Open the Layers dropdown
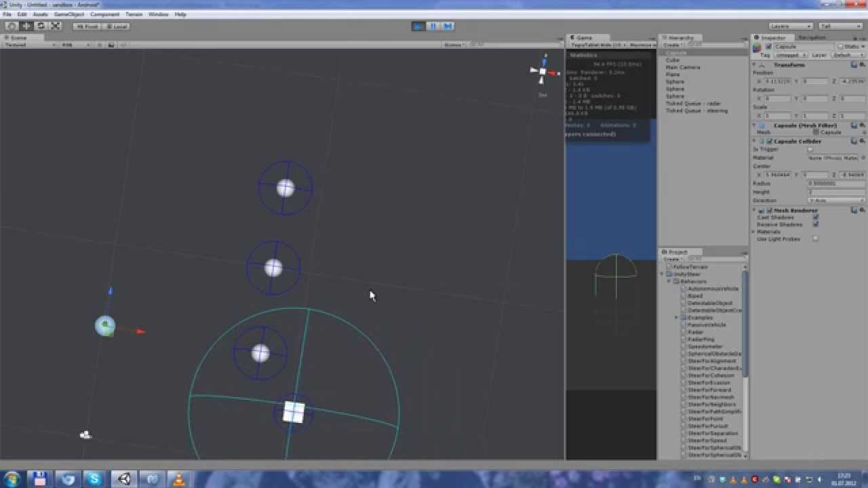This screenshot has width=868, height=488. (790, 26)
